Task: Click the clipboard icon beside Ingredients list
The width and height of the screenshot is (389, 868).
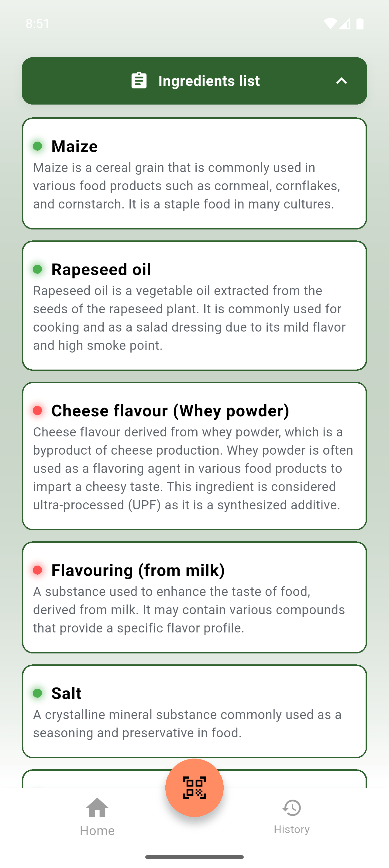Action: tap(139, 80)
